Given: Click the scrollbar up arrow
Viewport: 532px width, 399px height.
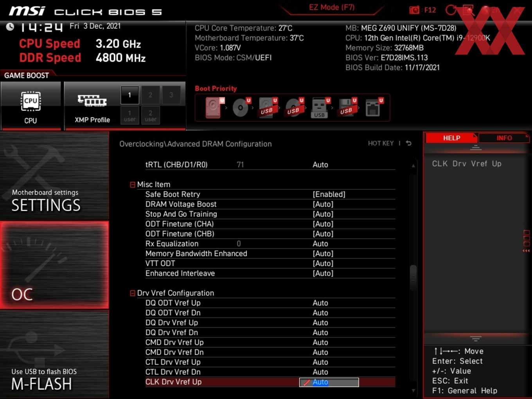Looking at the screenshot, I should click(413, 166).
